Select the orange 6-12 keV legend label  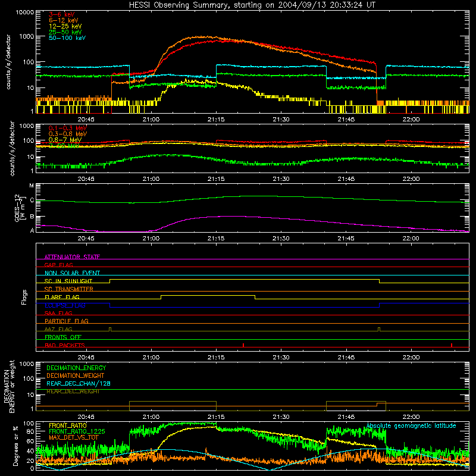(64, 20)
